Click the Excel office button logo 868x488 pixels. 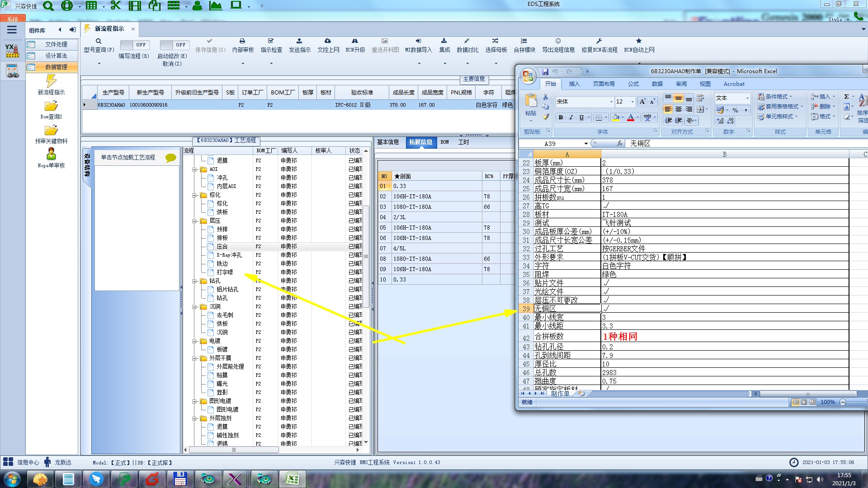[528, 76]
